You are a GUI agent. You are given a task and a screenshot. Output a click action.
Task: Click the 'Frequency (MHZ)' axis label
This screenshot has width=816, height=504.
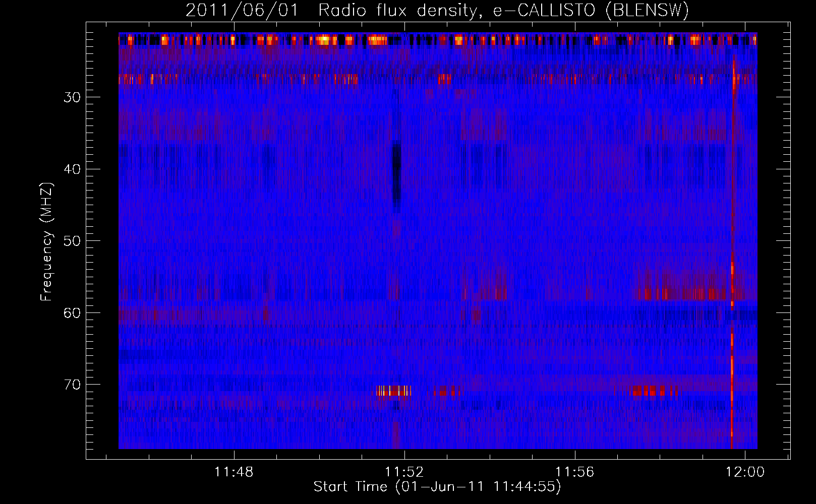coord(46,242)
